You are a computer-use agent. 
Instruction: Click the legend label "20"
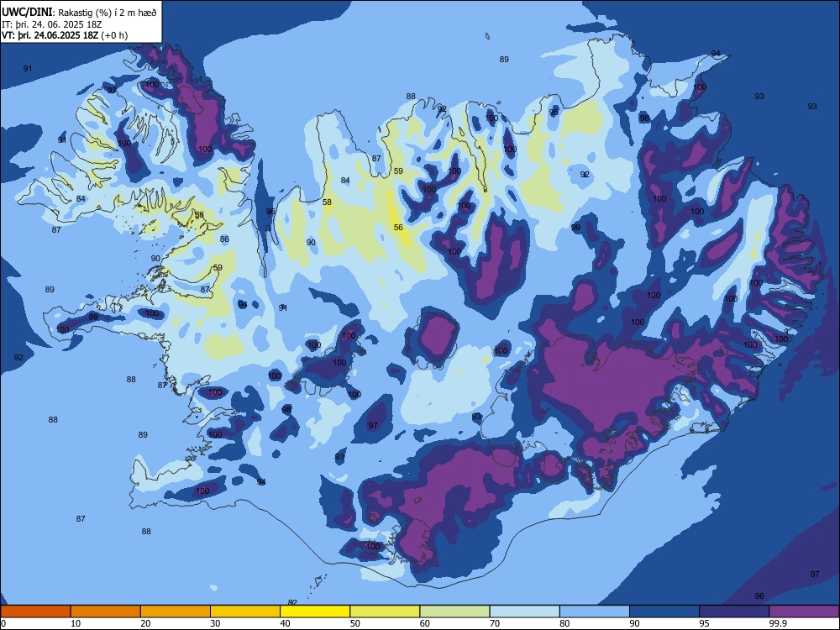coord(145,623)
